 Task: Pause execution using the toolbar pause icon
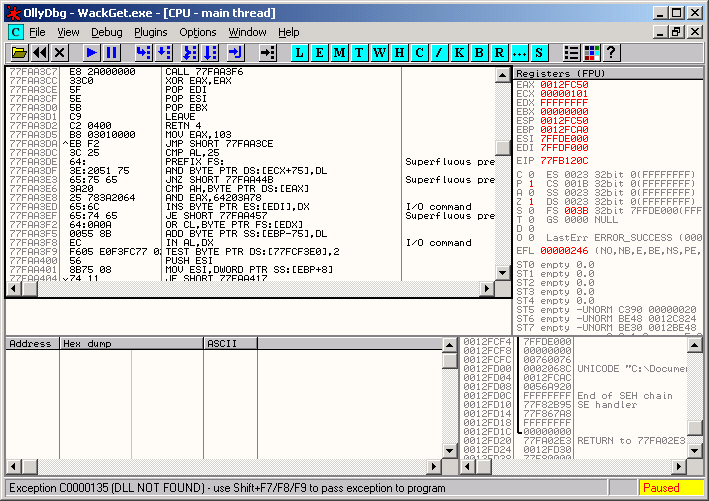click(112, 52)
